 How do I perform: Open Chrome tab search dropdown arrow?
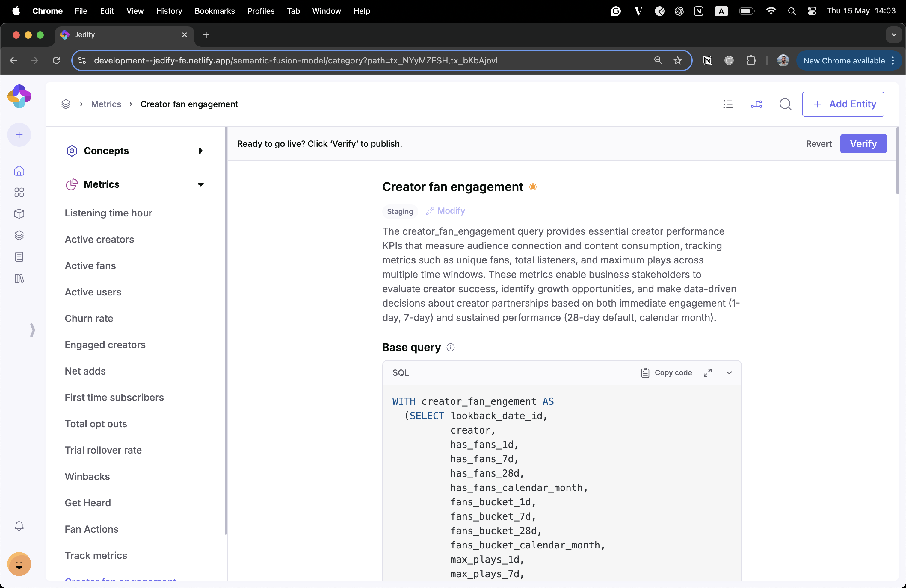[x=893, y=35]
